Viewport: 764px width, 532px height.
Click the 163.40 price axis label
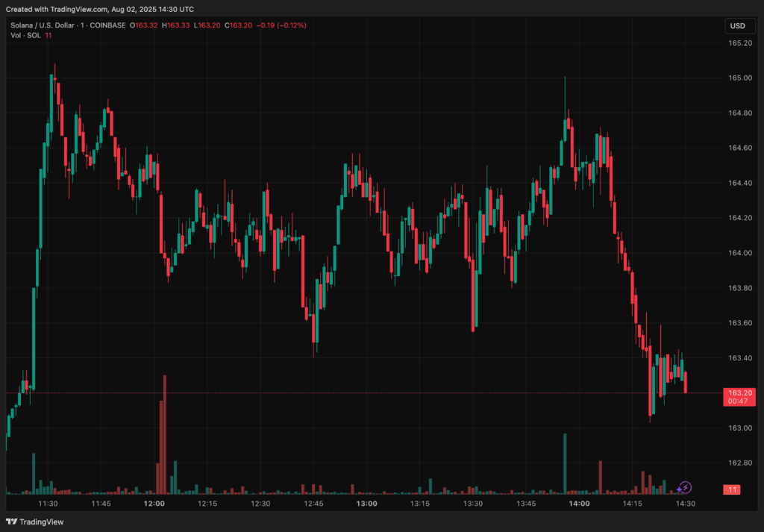click(739, 358)
